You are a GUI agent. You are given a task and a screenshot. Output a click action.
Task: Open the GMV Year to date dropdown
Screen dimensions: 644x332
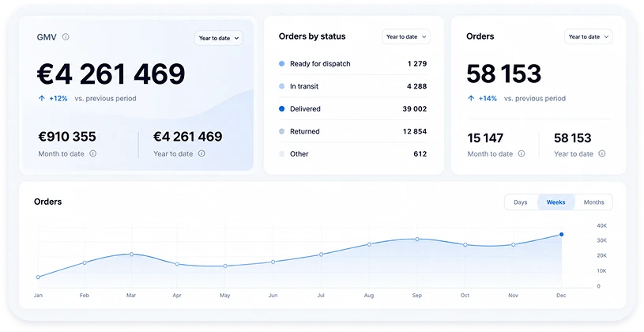pos(219,38)
